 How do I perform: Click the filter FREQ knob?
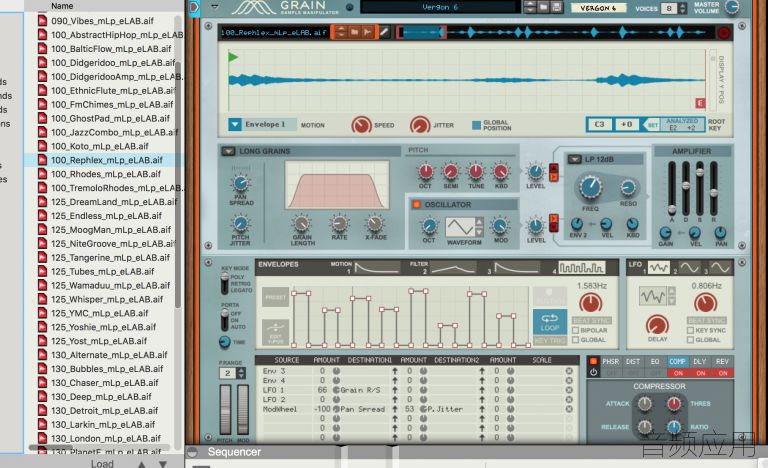(591, 187)
